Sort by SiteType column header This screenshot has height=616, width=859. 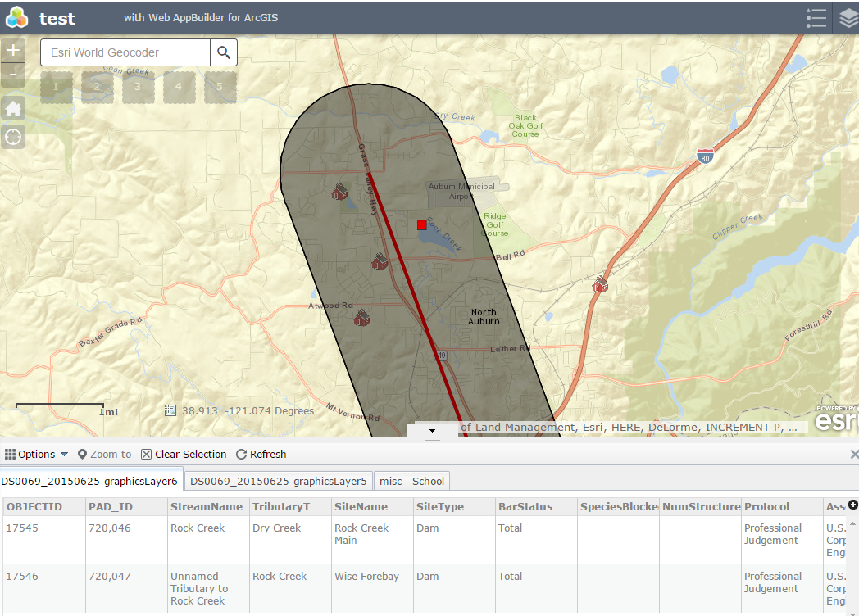tap(454, 506)
